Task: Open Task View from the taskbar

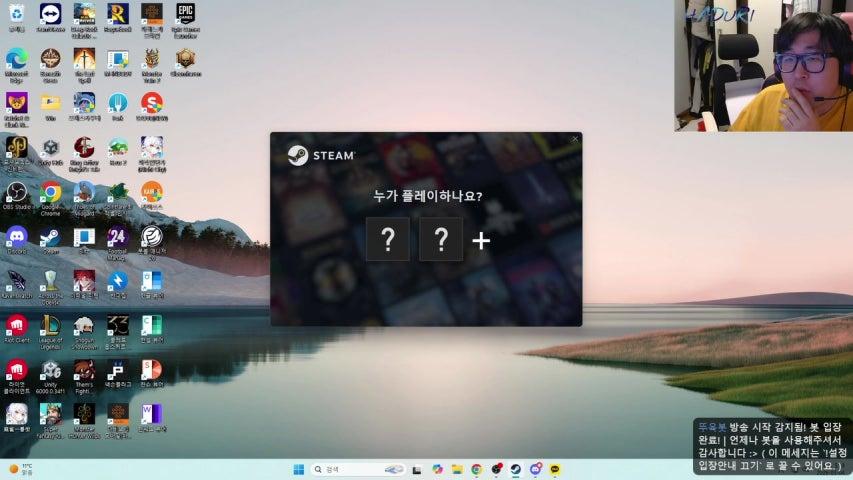Action: point(417,469)
